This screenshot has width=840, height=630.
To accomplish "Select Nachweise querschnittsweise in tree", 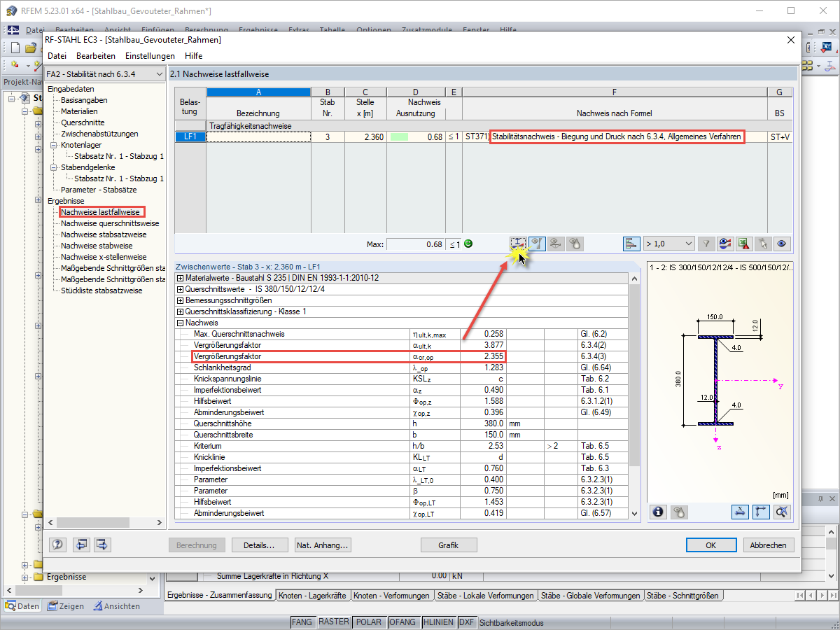I will (x=110, y=223).
